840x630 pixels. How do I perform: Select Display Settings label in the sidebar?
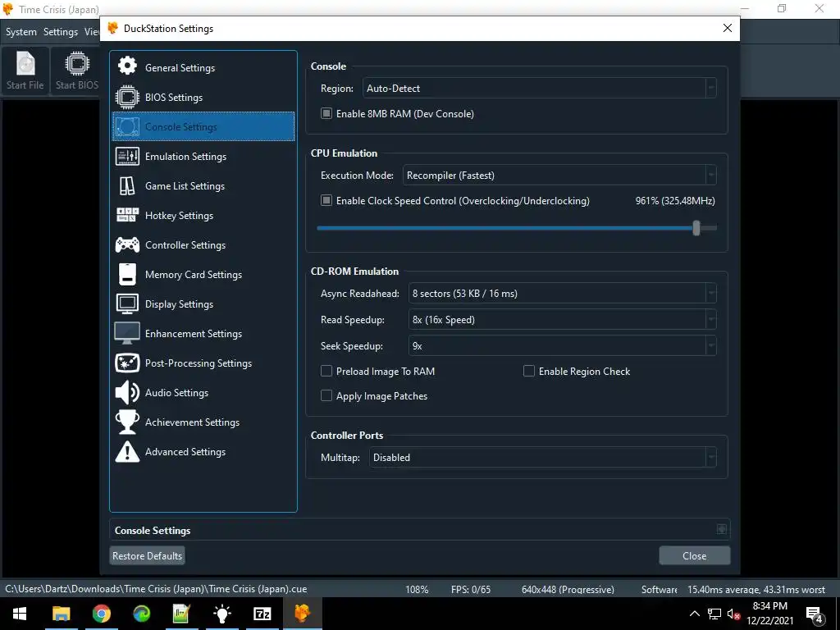179,304
